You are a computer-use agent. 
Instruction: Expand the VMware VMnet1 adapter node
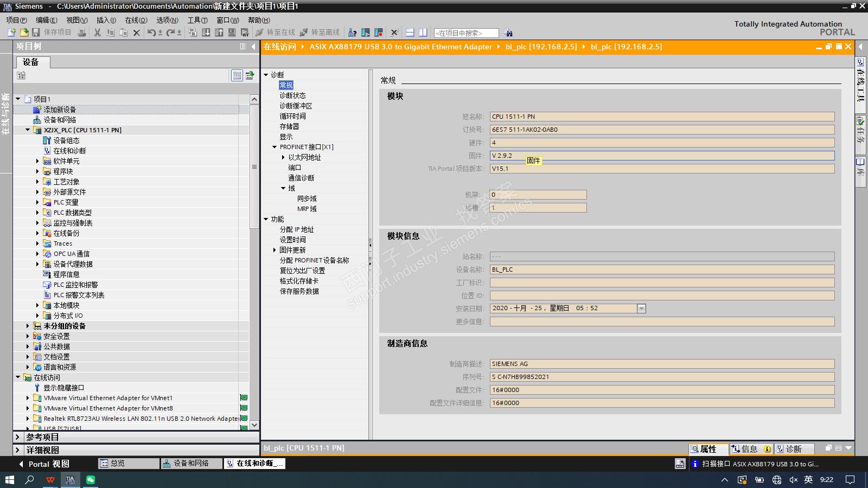coord(28,398)
